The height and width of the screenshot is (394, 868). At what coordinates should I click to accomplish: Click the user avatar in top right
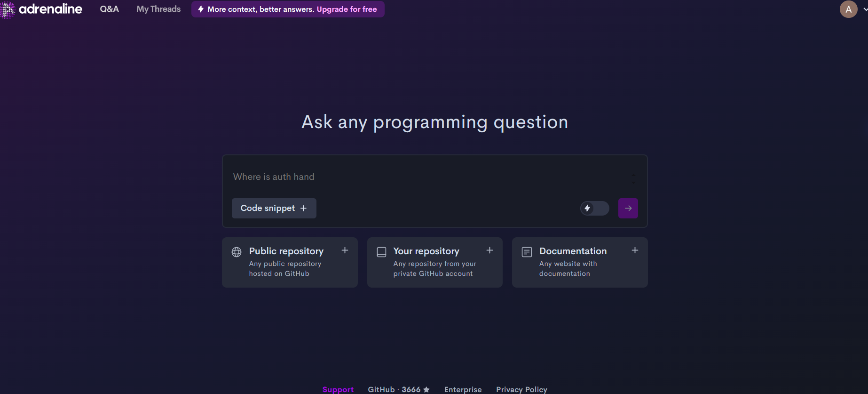(848, 9)
